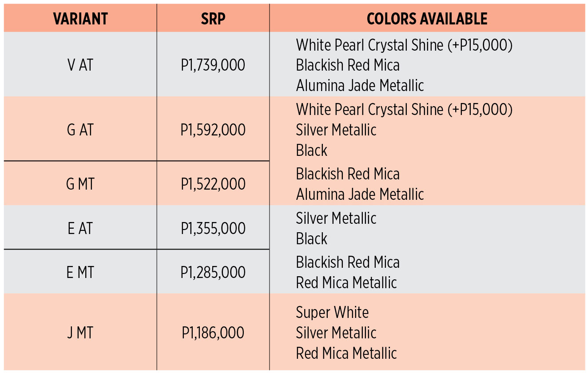The height and width of the screenshot is (373, 588).
Task: Click Blackish Red Mica in V AT row
Action: (348, 65)
